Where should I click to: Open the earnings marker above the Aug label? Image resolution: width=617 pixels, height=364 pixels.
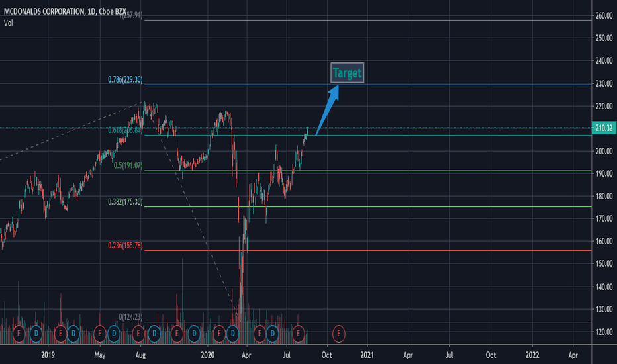(138, 334)
